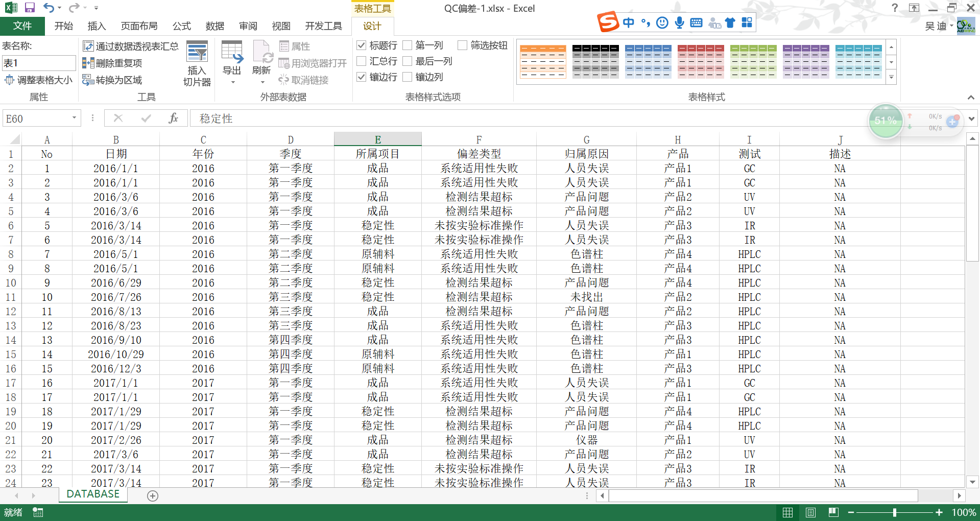Switch to Page Layout view icon
Image resolution: width=980 pixels, height=521 pixels.
coord(810,512)
